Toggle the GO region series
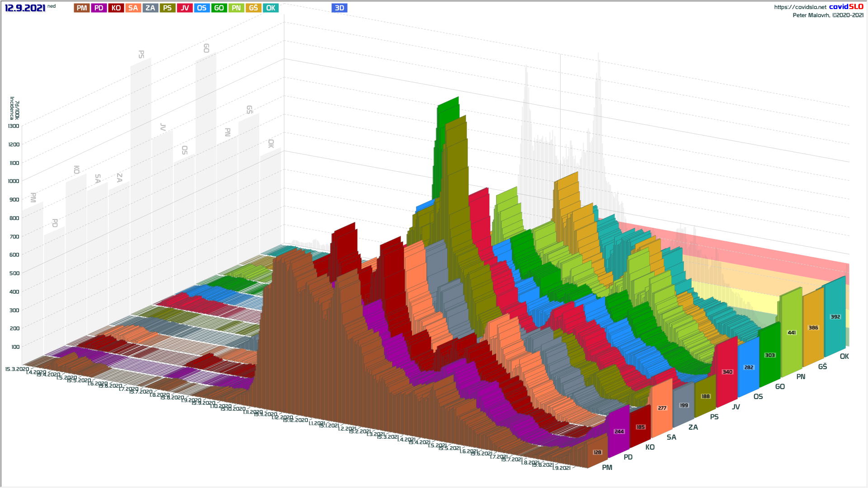Image resolution: width=868 pixels, height=488 pixels. pyautogui.click(x=219, y=8)
